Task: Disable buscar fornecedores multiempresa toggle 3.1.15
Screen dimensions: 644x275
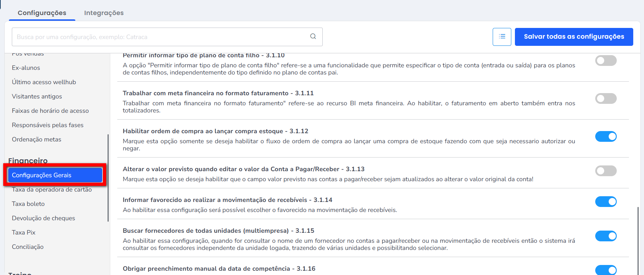Action: click(606, 236)
